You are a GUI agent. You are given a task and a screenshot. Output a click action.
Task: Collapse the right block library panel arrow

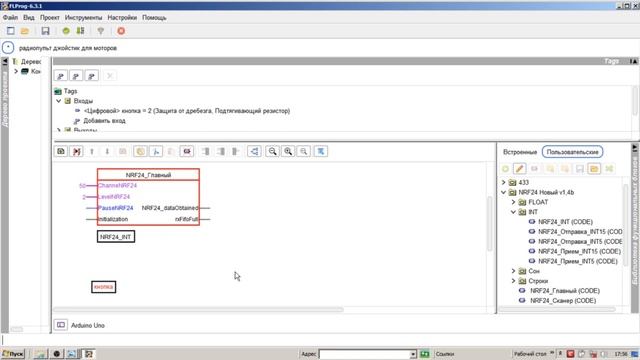point(635,148)
